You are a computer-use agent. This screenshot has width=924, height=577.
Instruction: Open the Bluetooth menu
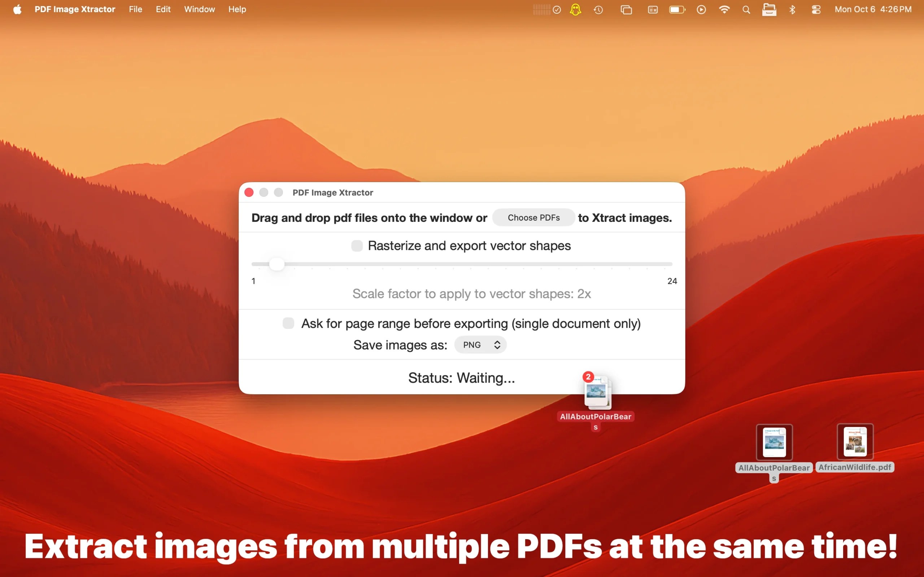pos(792,9)
